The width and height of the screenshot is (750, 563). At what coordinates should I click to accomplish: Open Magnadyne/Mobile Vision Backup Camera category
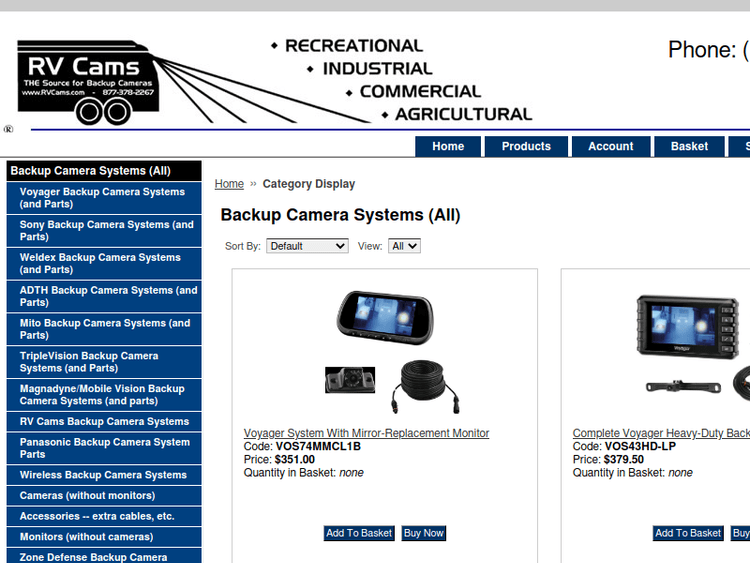(104, 395)
